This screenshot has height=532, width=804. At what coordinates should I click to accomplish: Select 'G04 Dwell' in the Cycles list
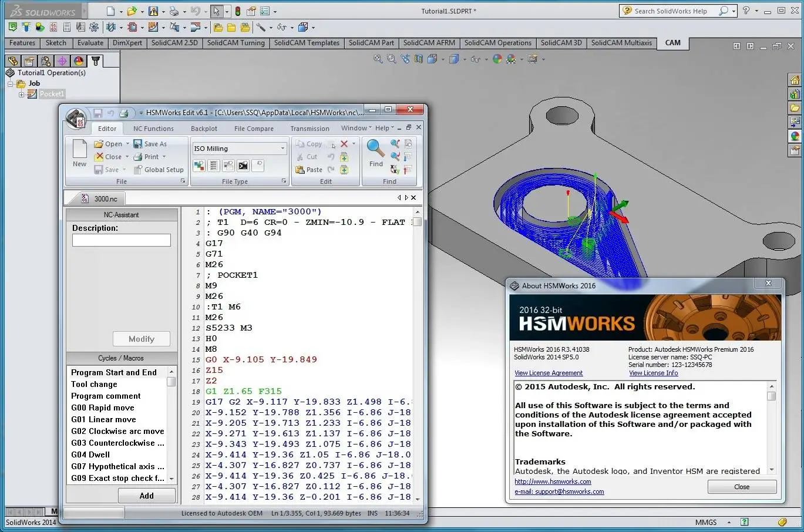click(90, 454)
